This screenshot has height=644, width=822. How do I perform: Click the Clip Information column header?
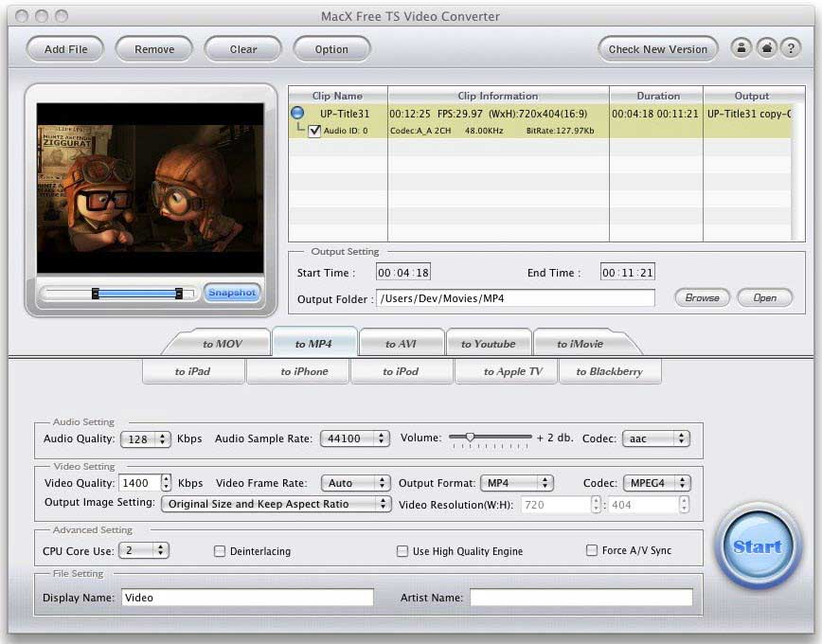(498, 96)
